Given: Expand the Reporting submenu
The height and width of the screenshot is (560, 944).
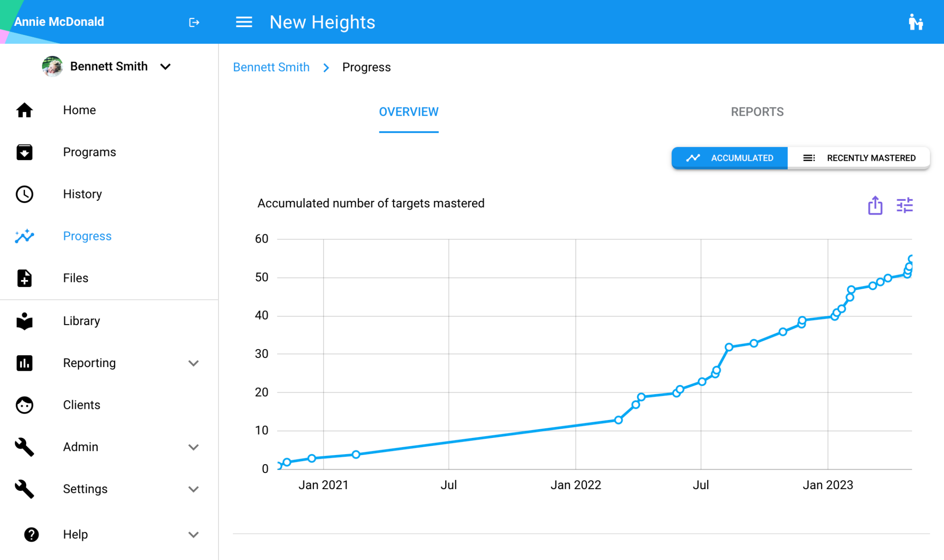Looking at the screenshot, I should pos(194,363).
